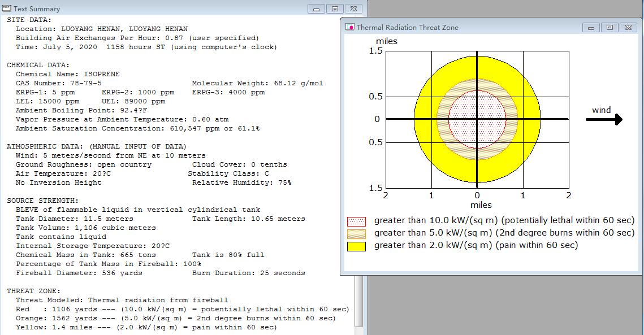
Task: Maximize the Text Summary window
Action: pos(335,9)
